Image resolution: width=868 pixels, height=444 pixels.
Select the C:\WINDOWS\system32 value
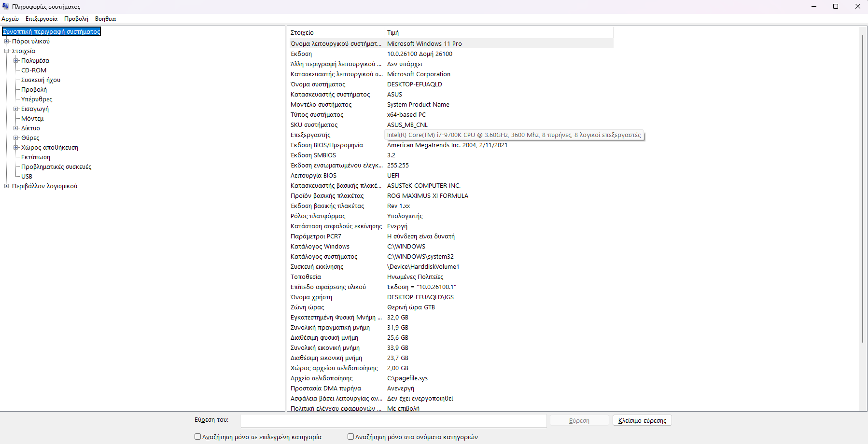pyautogui.click(x=420, y=257)
